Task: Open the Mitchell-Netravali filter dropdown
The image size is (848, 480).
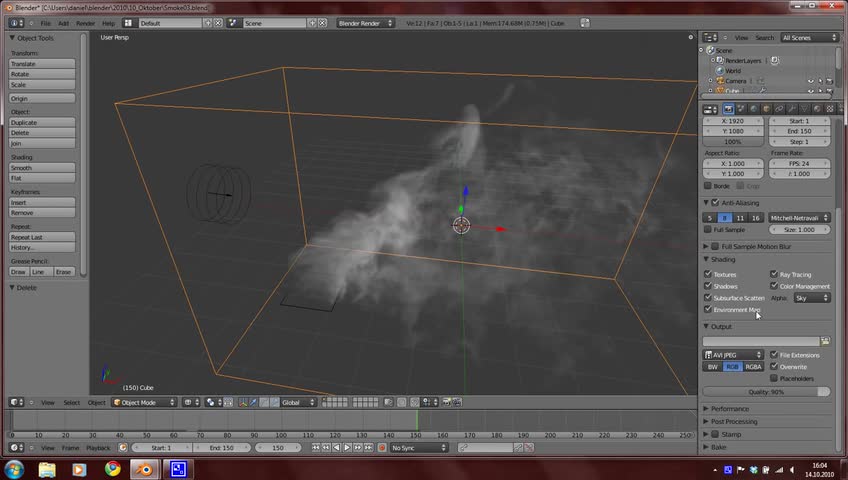Action: click(799, 218)
